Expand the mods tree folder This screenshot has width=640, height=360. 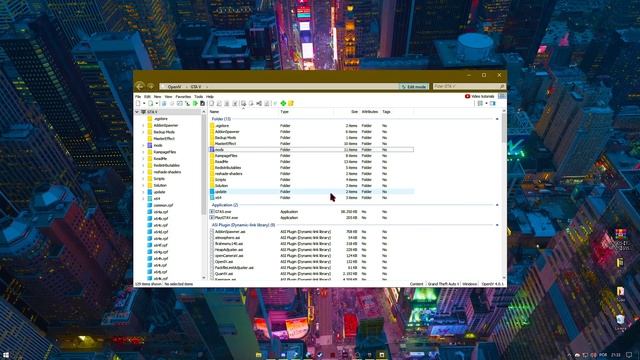pos(143,145)
